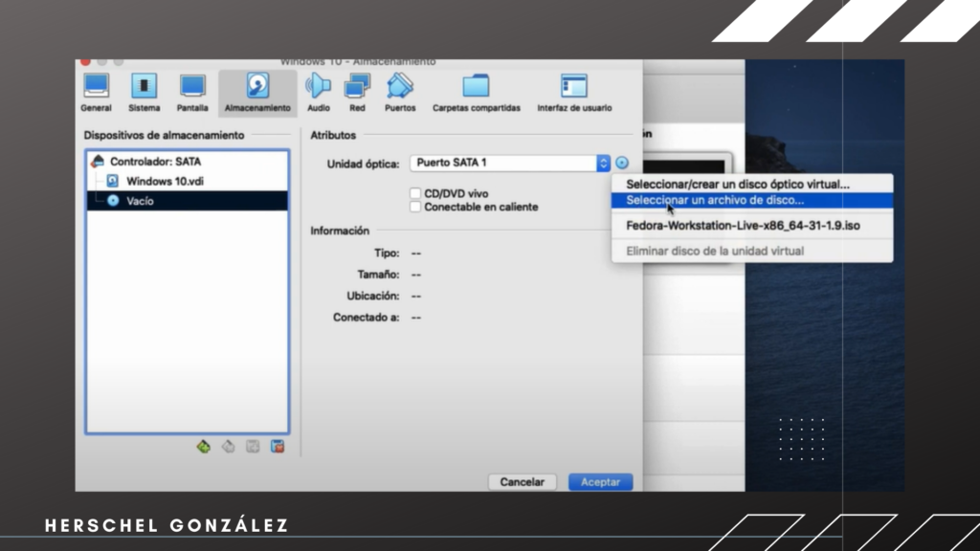Click the Atributos heading
Screen dimensions: 980x551
coord(333,135)
